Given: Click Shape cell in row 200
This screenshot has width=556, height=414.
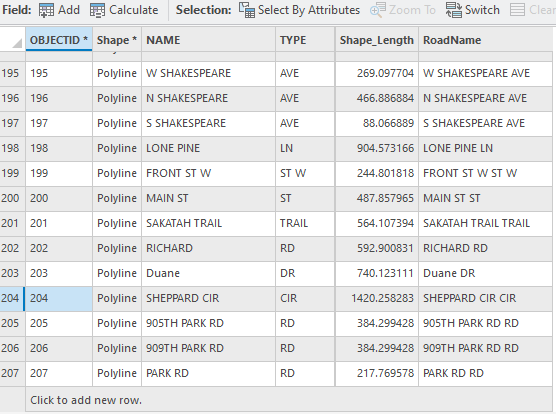Looking at the screenshot, I should [117, 198].
